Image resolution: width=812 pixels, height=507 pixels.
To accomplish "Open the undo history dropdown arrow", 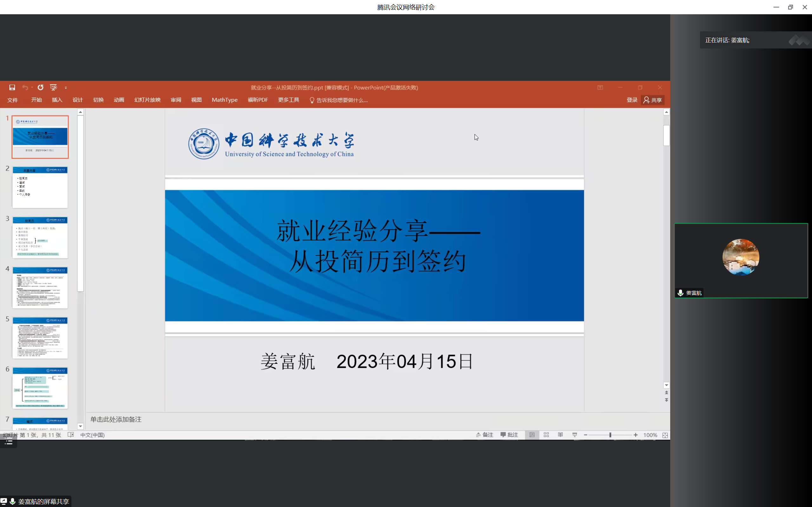I will coord(32,87).
